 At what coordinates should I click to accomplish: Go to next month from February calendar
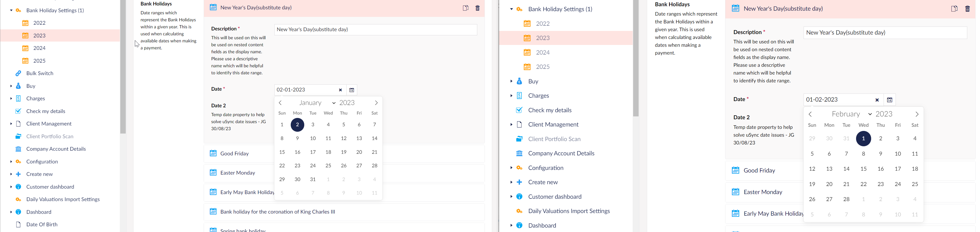917,114
